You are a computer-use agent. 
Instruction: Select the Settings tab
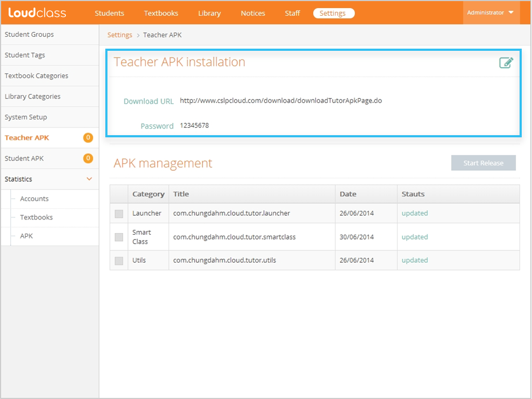coord(334,13)
